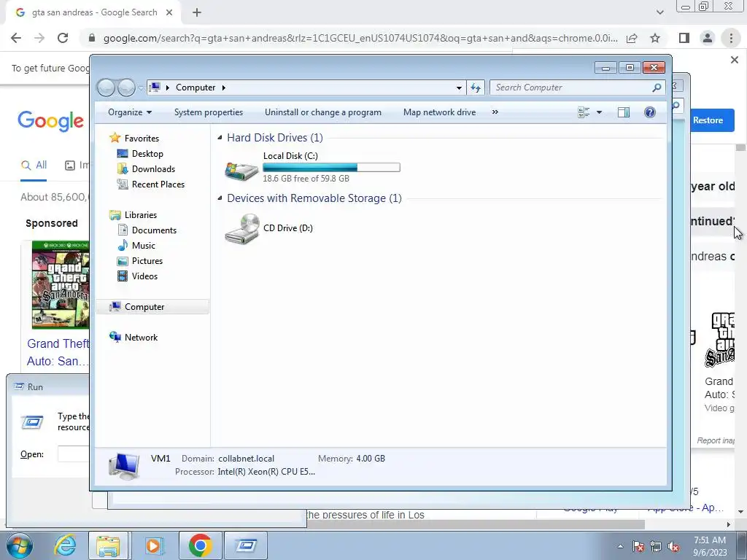Dismiss the Chrome notification bar X

(734, 60)
